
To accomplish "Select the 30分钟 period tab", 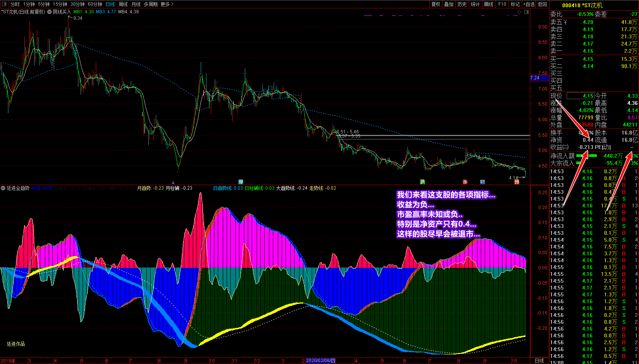I will point(78,4).
